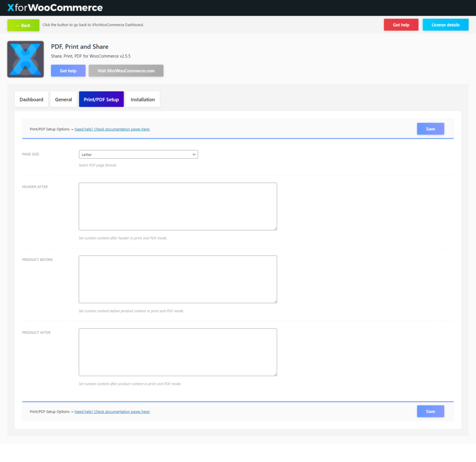Click the XforWooCommerce logo in header
This screenshot has width=476, height=462.
pyautogui.click(x=55, y=7)
